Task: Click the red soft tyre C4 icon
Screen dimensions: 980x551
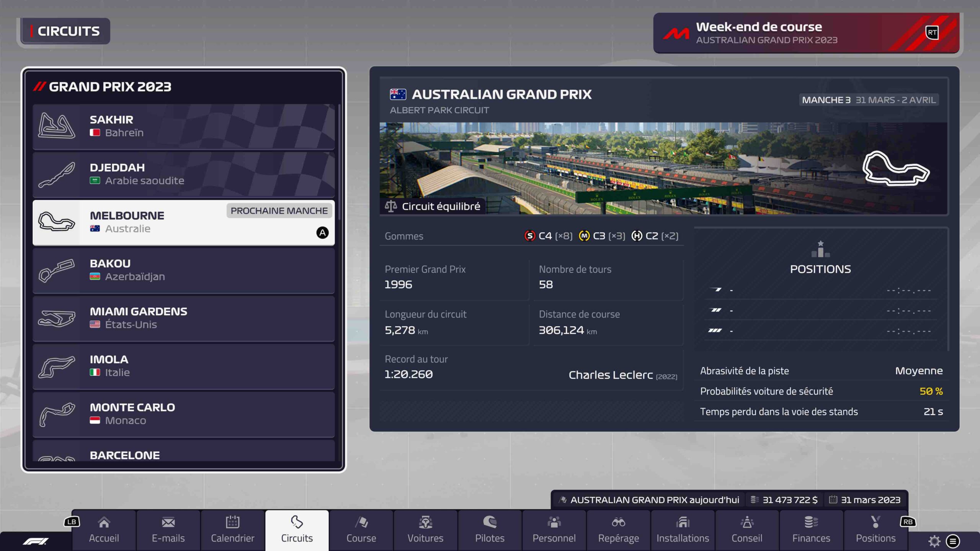Action: 529,236
